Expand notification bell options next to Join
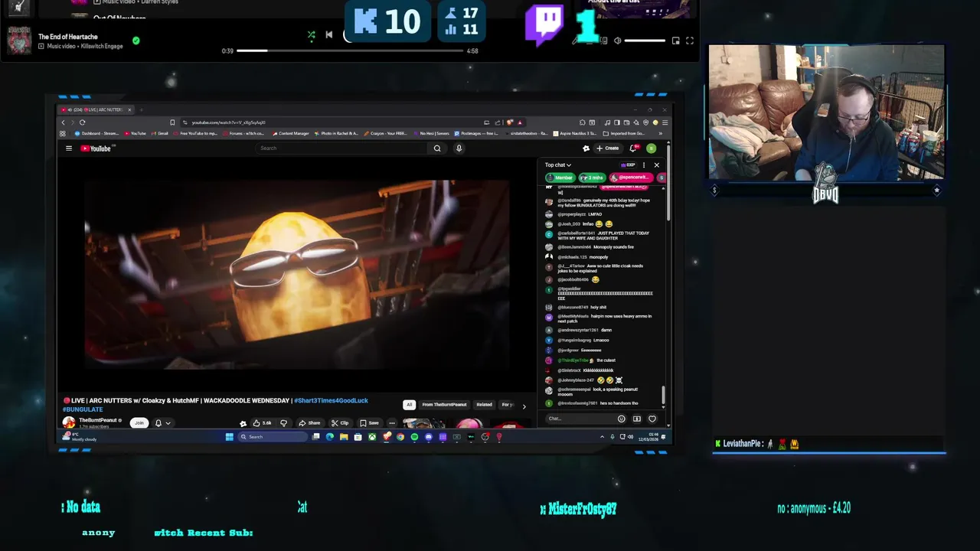Screen dimensions: 980x551 pyautogui.click(x=162, y=422)
